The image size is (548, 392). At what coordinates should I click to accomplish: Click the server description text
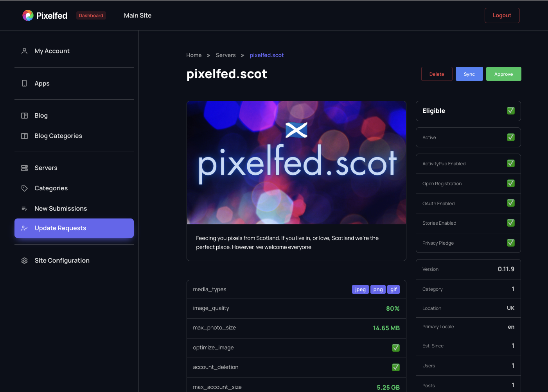287,242
